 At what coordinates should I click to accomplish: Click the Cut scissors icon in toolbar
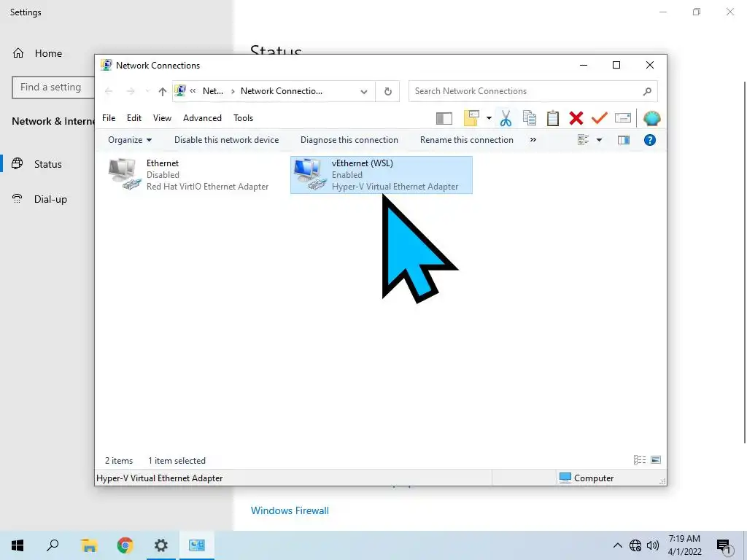point(506,118)
